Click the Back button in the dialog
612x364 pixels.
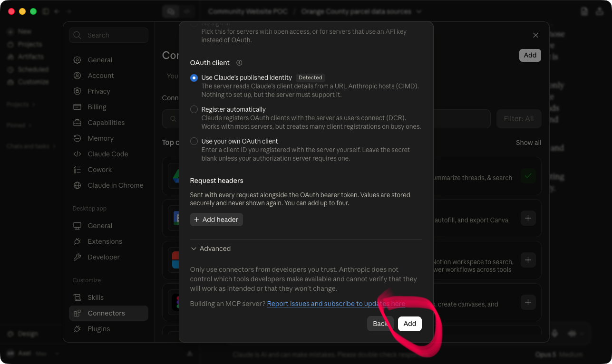coord(380,324)
